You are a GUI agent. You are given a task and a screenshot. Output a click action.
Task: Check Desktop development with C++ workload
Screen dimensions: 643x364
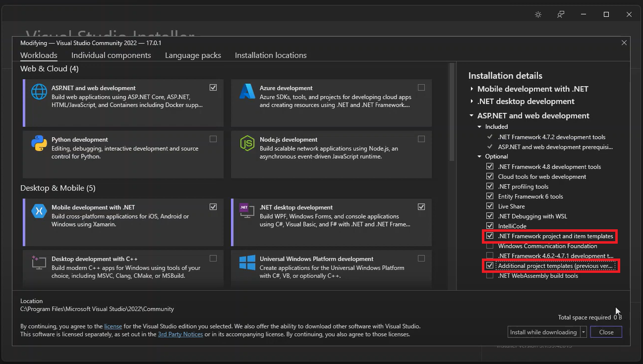pos(213,259)
